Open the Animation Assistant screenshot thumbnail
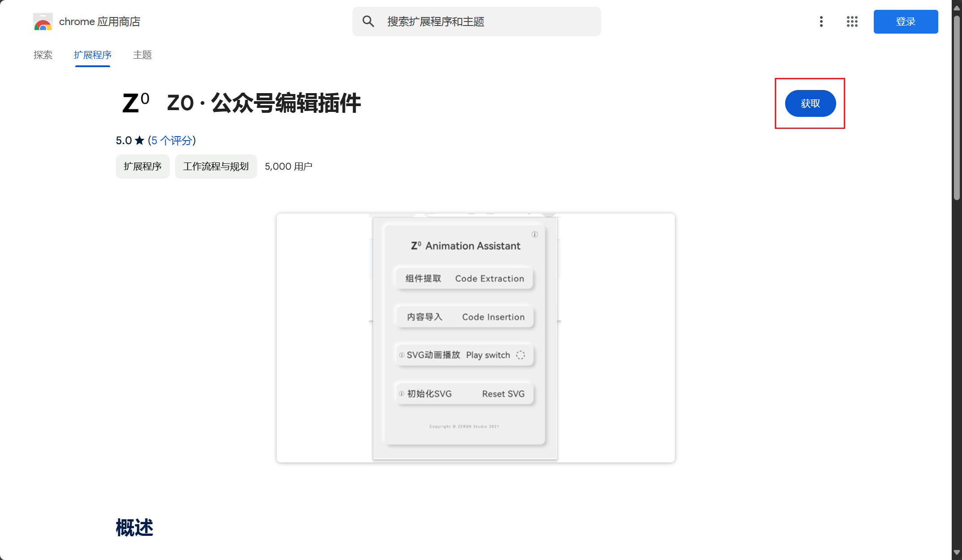Image resolution: width=962 pixels, height=560 pixels. coord(476,338)
